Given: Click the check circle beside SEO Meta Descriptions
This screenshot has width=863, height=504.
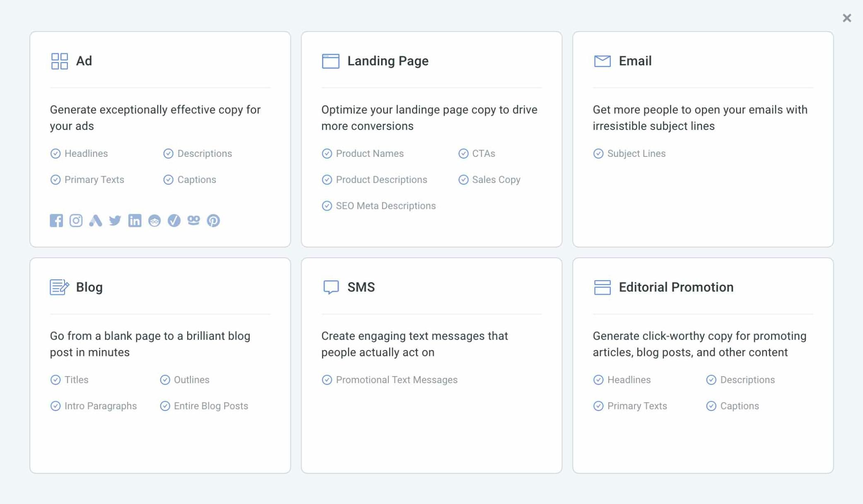Looking at the screenshot, I should (327, 206).
